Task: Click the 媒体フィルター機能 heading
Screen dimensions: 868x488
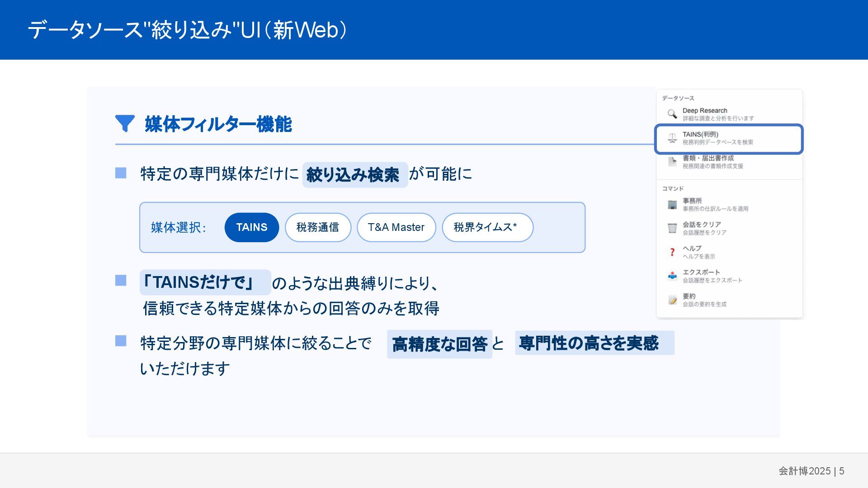Action: pyautogui.click(x=218, y=124)
